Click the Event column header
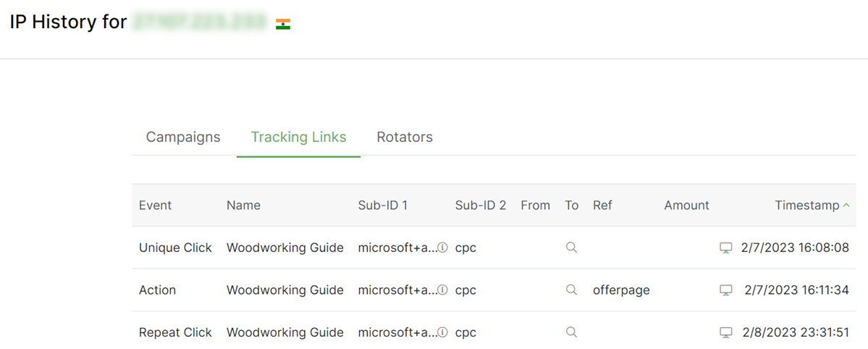Image resolution: width=868 pixels, height=349 pixels. click(x=155, y=206)
